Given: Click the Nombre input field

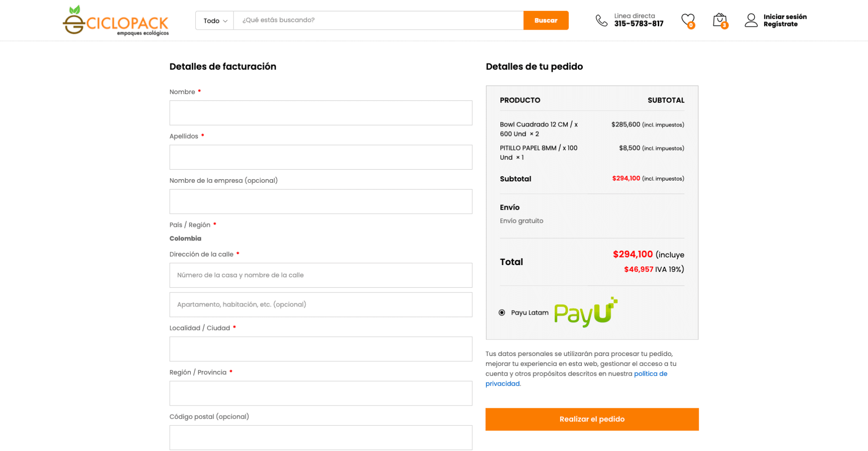Looking at the screenshot, I should 321,113.
